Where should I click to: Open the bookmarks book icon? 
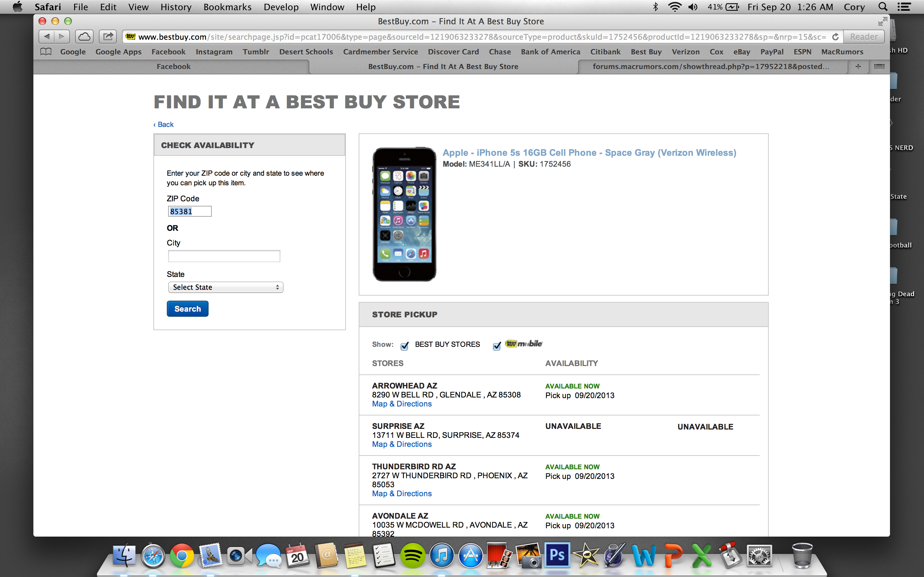click(46, 52)
